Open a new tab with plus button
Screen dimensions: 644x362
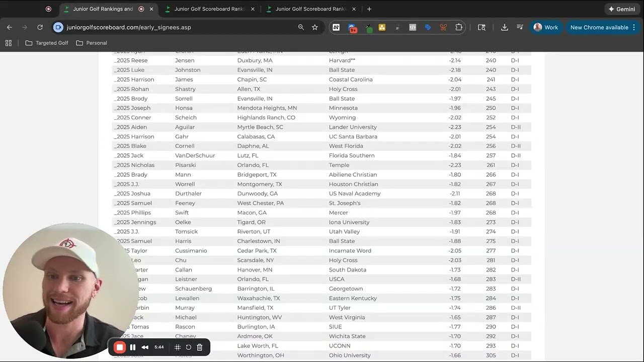point(369,9)
